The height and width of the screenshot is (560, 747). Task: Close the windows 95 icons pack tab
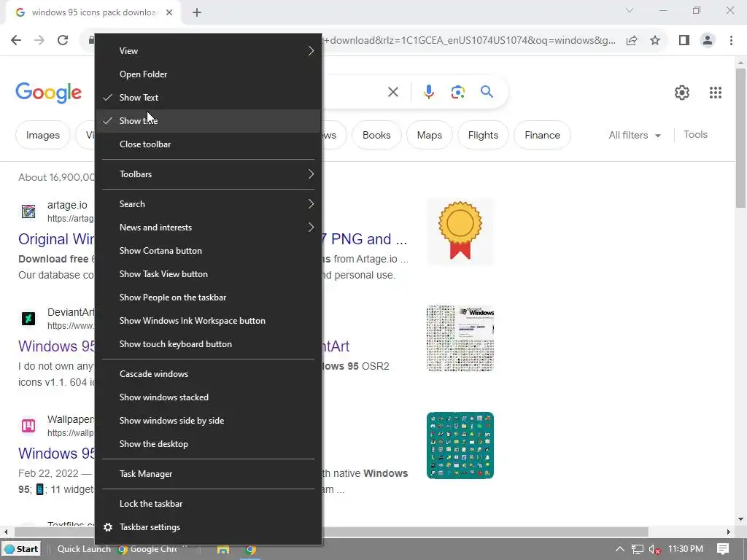tap(169, 12)
